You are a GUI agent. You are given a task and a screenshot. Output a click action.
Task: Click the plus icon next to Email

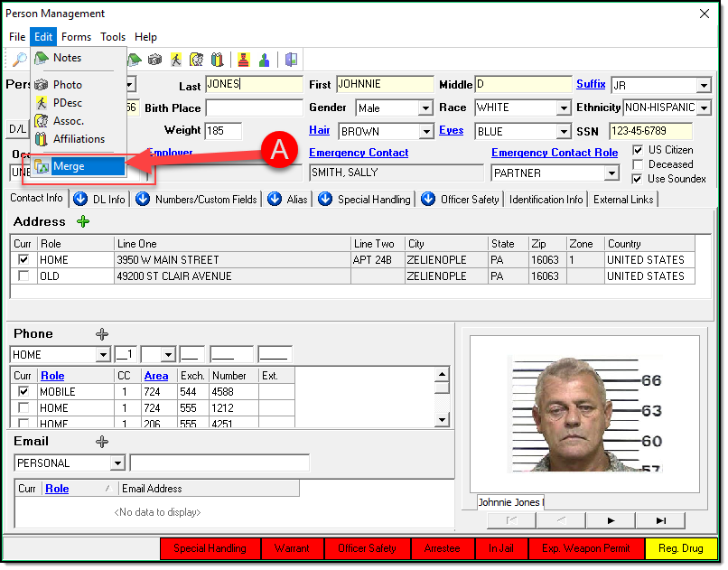[x=102, y=442]
